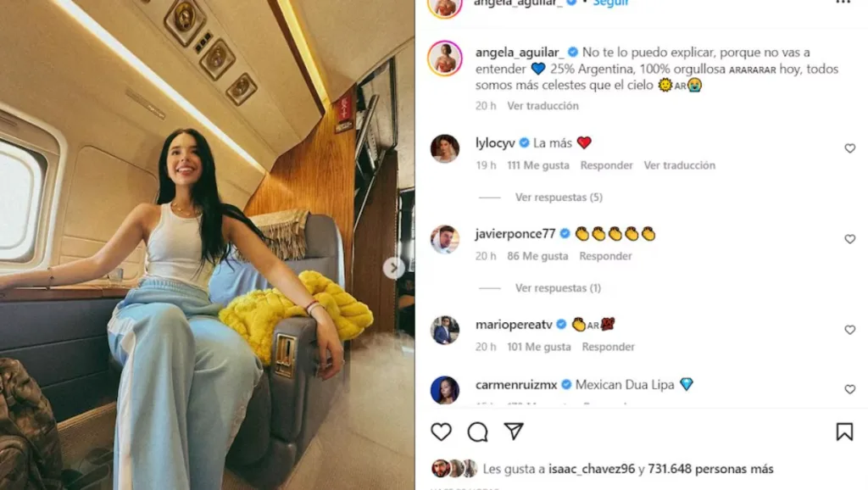The image size is (868, 490).
Task: Like the post with the heart icon
Action: coord(441,432)
